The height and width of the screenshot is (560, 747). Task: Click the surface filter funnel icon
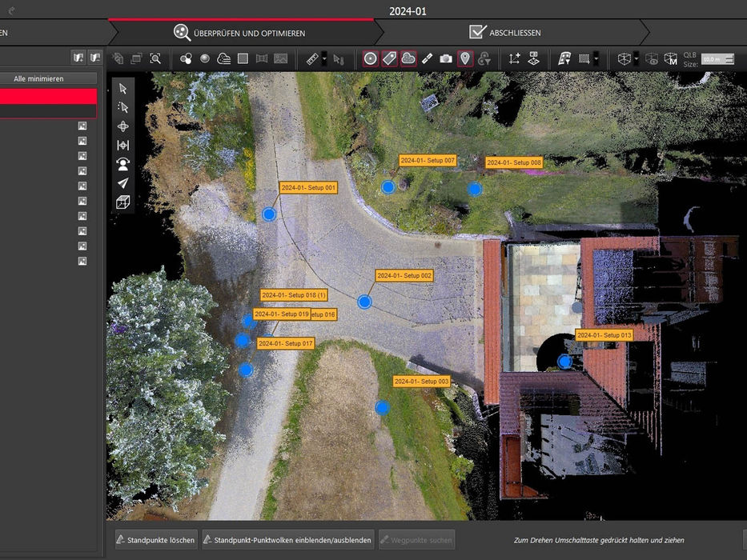click(564, 58)
